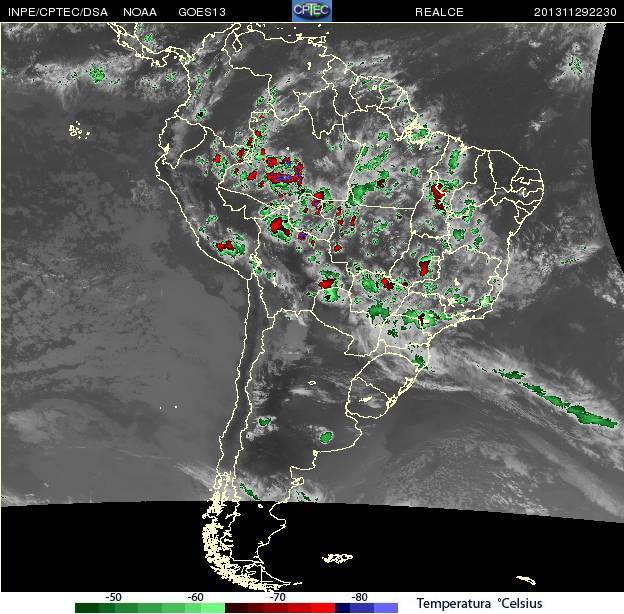The width and height of the screenshot is (624, 614).
Task: Click the REALCE label in the header
Action: (439, 12)
